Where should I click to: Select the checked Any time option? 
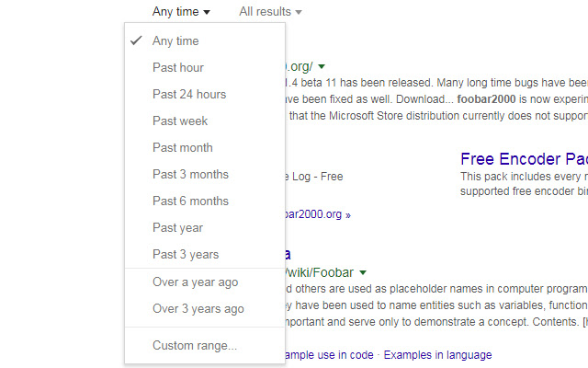click(x=205, y=40)
